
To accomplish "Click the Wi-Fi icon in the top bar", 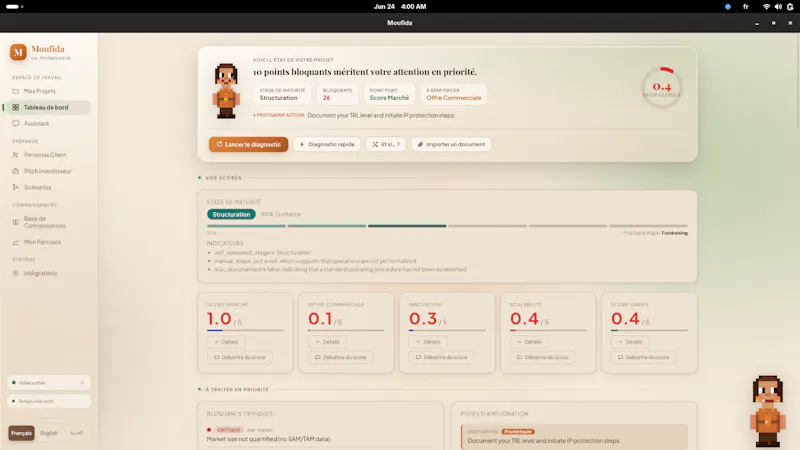I will pos(766,7).
